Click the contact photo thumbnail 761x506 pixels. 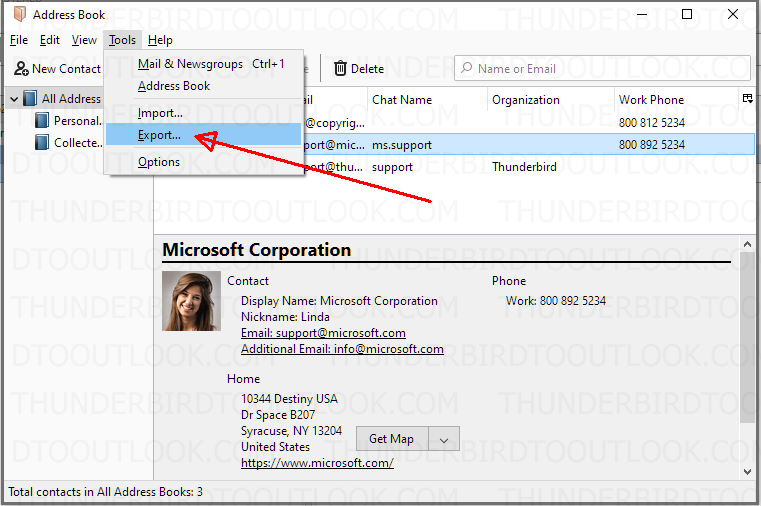pyautogui.click(x=191, y=301)
